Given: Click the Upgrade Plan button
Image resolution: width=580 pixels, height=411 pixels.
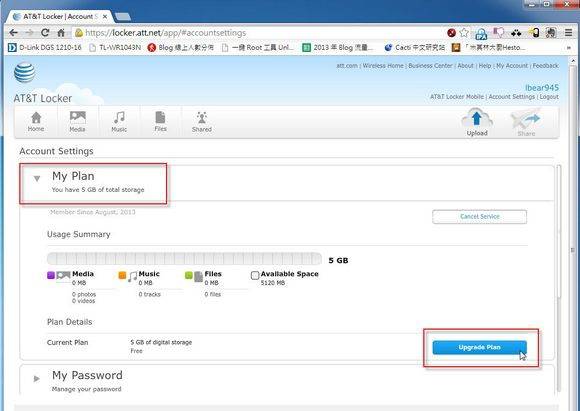Looking at the screenshot, I should [x=479, y=347].
